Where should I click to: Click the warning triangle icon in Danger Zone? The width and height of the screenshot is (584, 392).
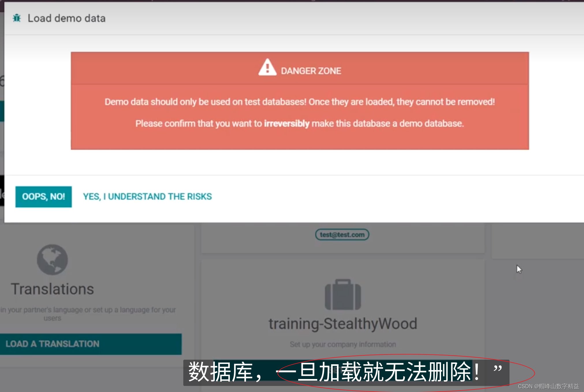point(267,68)
